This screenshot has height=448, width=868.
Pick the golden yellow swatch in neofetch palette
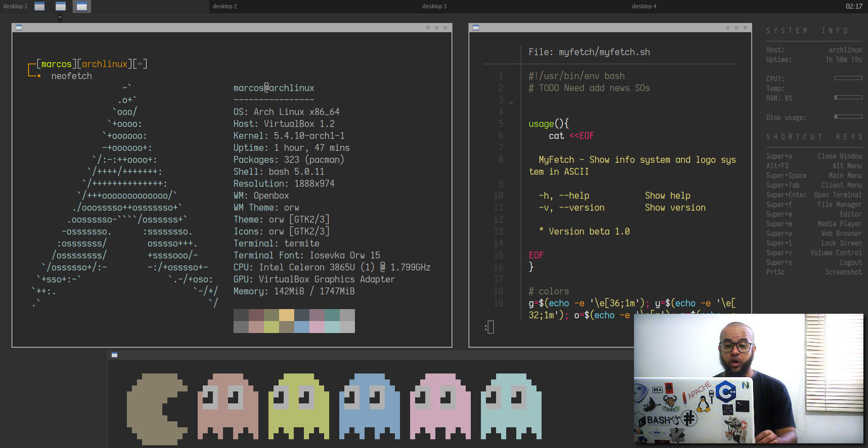tap(286, 315)
